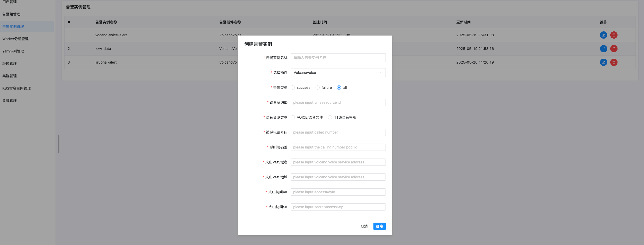Viewport: 644px width, 245px height.
Task: Focus the 告警实例名称 input field
Action: click(x=338, y=58)
